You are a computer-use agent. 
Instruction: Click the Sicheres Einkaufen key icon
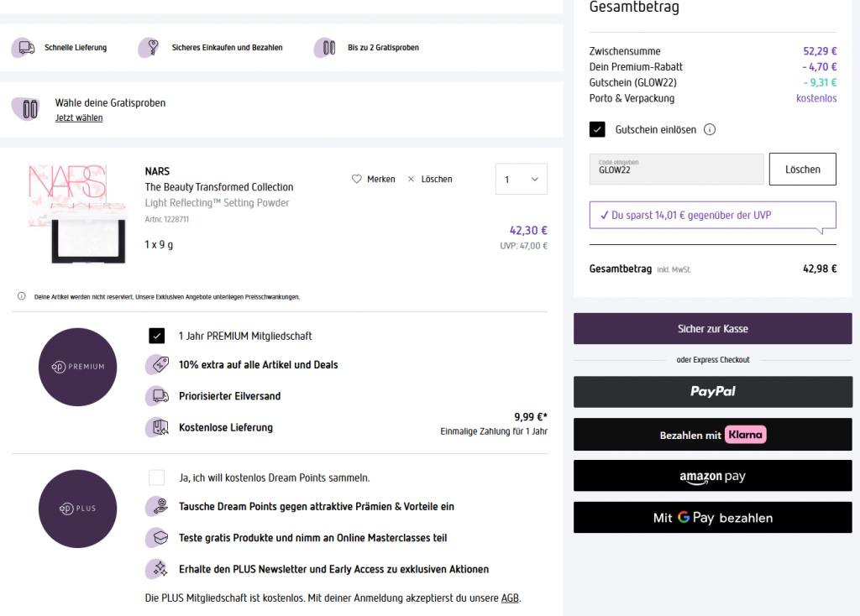(151, 48)
